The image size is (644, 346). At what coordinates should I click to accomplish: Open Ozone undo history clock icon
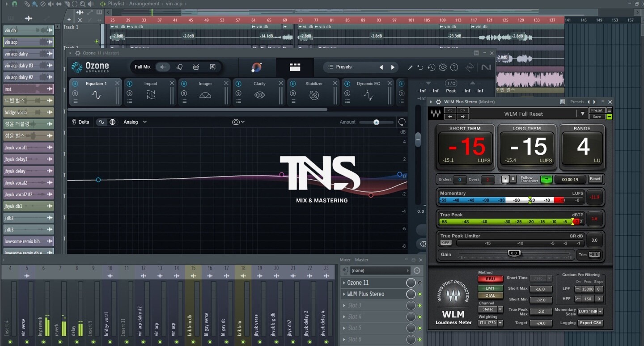(431, 68)
